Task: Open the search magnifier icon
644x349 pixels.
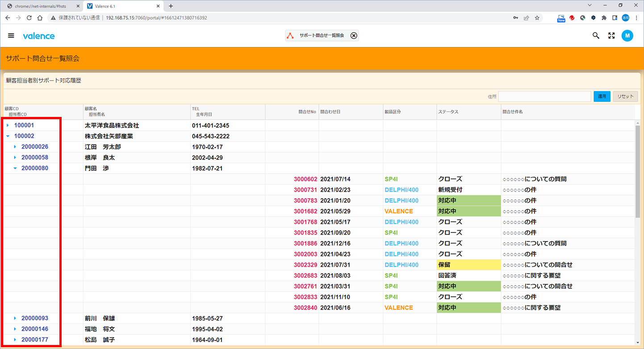Action: pyautogui.click(x=596, y=36)
